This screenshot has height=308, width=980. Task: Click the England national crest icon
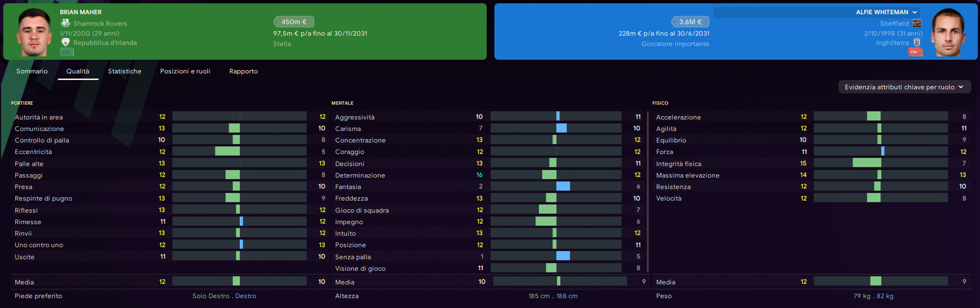click(917, 42)
